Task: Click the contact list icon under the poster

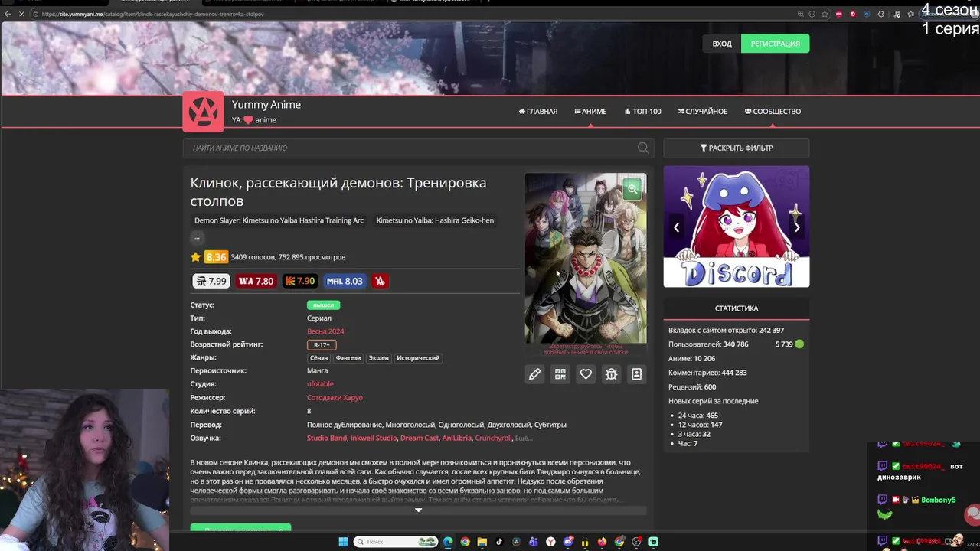Action: 636,374
